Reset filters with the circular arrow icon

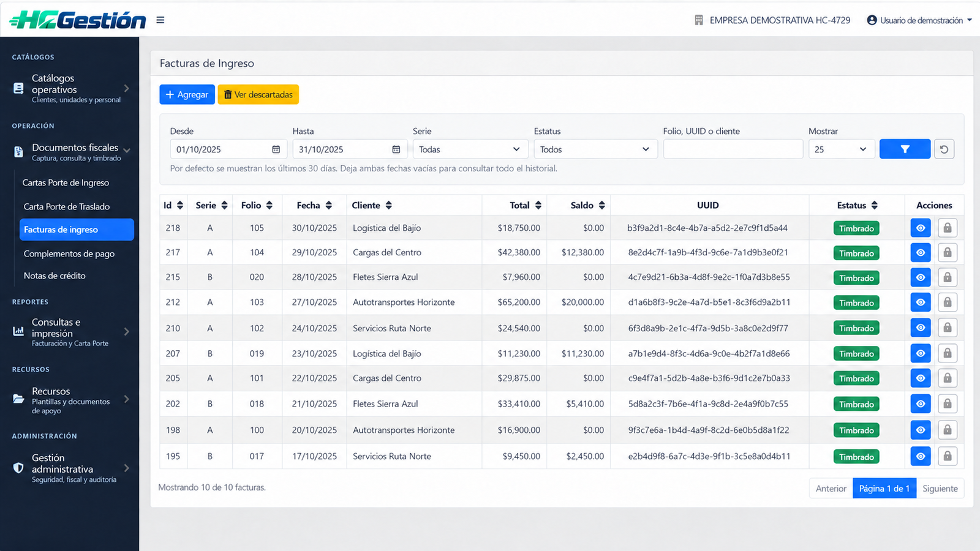click(x=944, y=149)
